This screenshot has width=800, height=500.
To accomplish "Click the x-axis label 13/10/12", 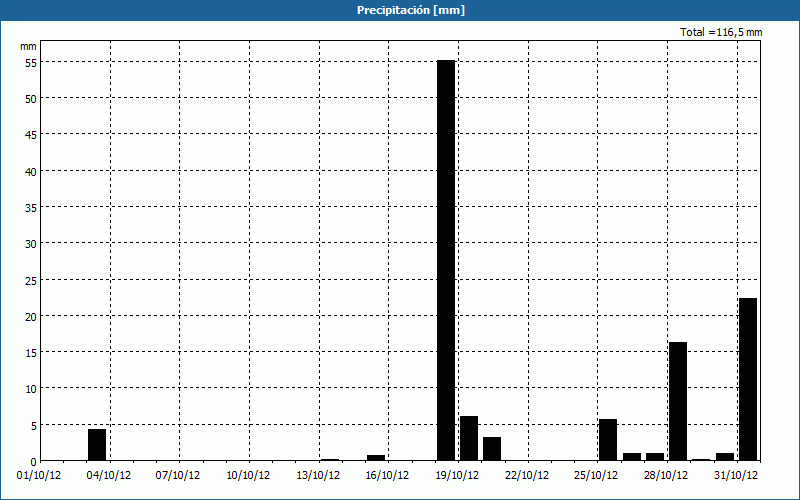I will point(318,476).
